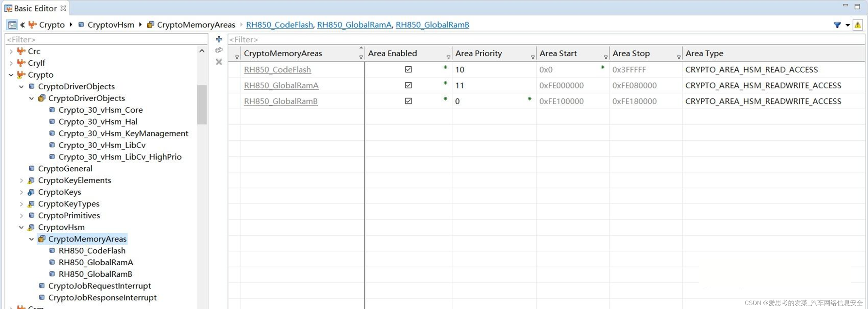Image resolution: width=868 pixels, height=309 pixels.
Task: Toggle Area Enabled for RH850_GlobalRamB
Action: tap(409, 101)
